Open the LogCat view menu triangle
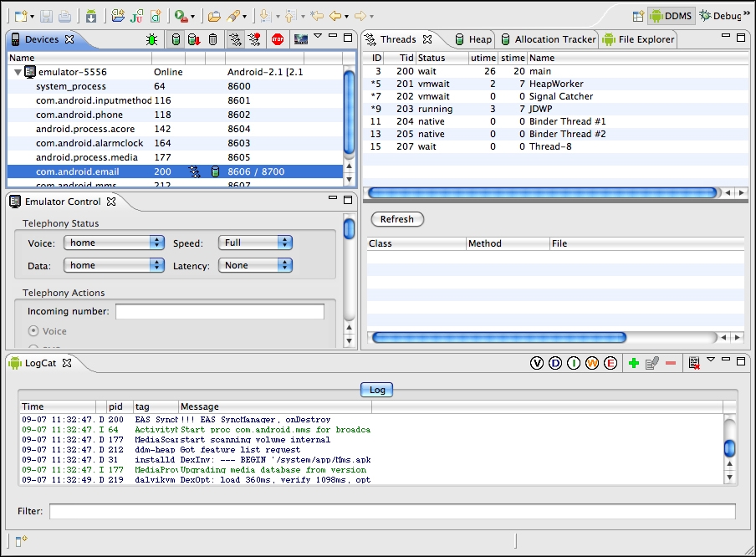756x557 pixels. point(711,360)
